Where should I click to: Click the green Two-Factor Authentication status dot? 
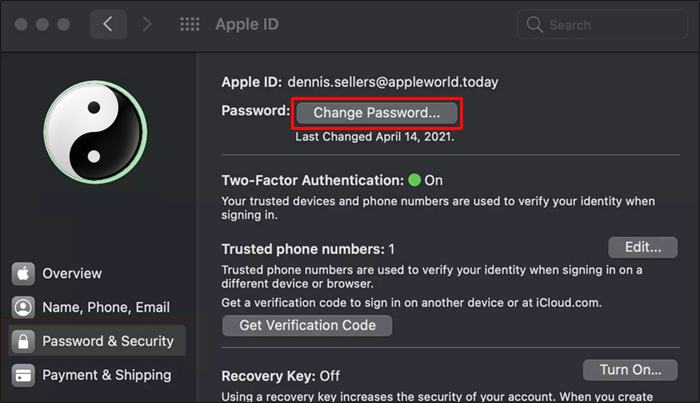coord(414,181)
